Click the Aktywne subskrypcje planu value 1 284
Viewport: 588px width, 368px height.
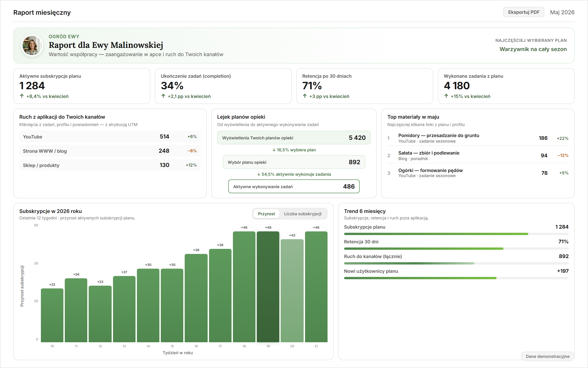[x=32, y=86]
